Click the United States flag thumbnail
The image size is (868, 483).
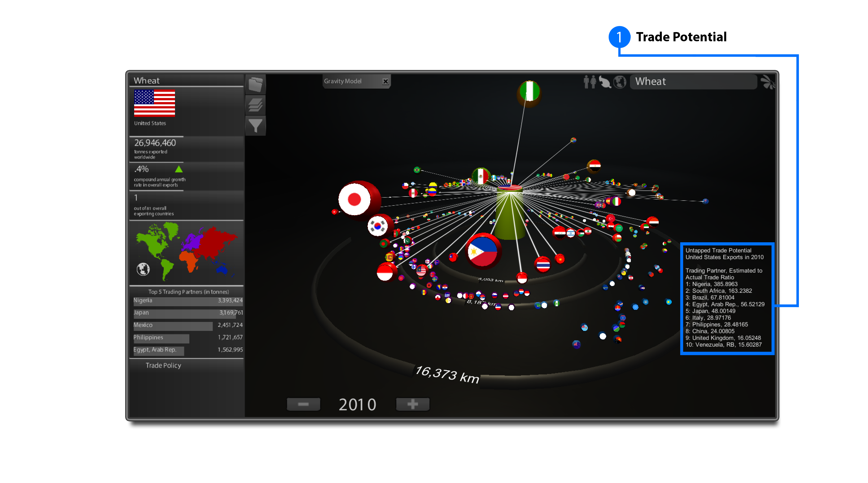154,103
